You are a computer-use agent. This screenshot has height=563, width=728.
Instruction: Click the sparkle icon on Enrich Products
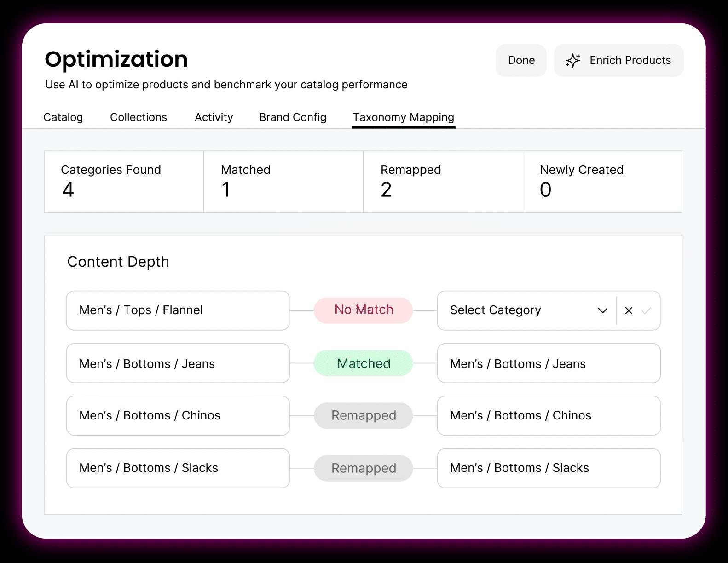pyautogui.click(x=573, y=60)
